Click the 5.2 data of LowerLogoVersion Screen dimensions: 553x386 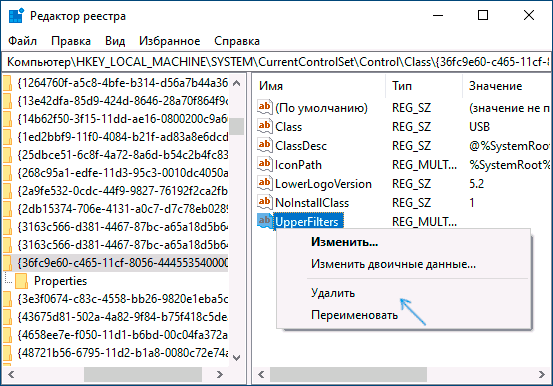pyautogui.click(x=476, y=184)
